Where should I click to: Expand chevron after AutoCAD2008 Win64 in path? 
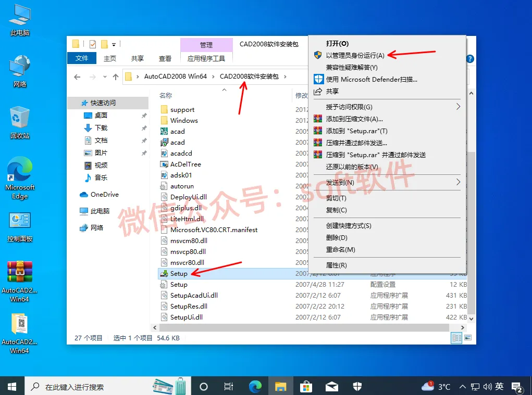click(x=213, y=77)
